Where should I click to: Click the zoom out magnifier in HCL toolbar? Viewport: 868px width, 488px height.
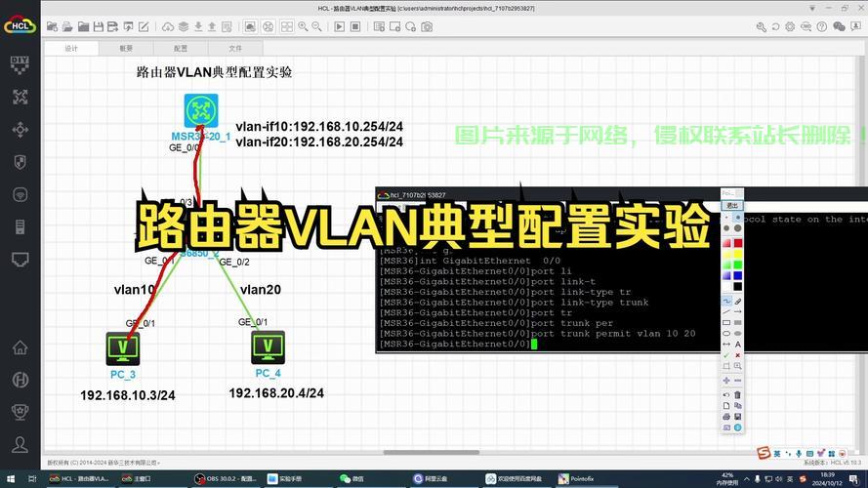[316, 26]
